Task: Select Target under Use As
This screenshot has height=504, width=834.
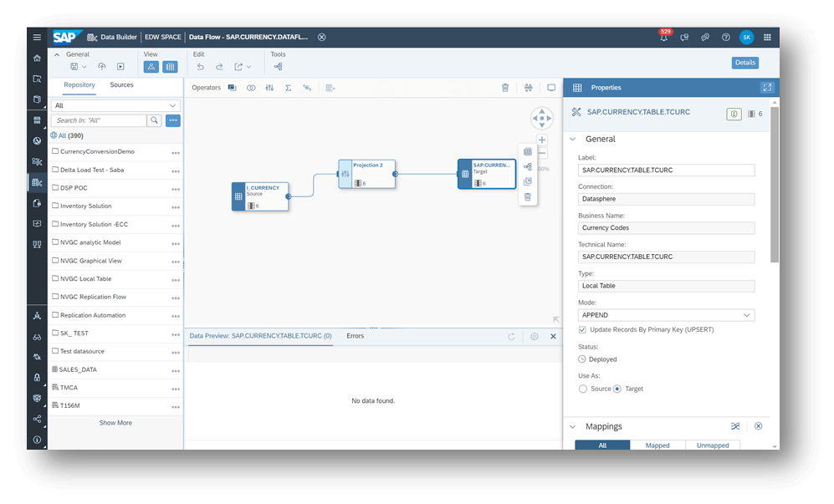Action: click(617, 389)
